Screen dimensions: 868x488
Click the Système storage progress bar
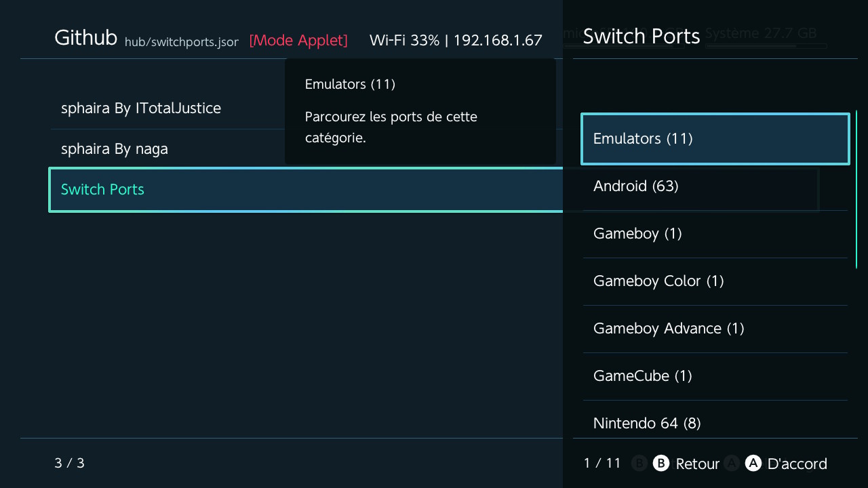coord(766,46)
